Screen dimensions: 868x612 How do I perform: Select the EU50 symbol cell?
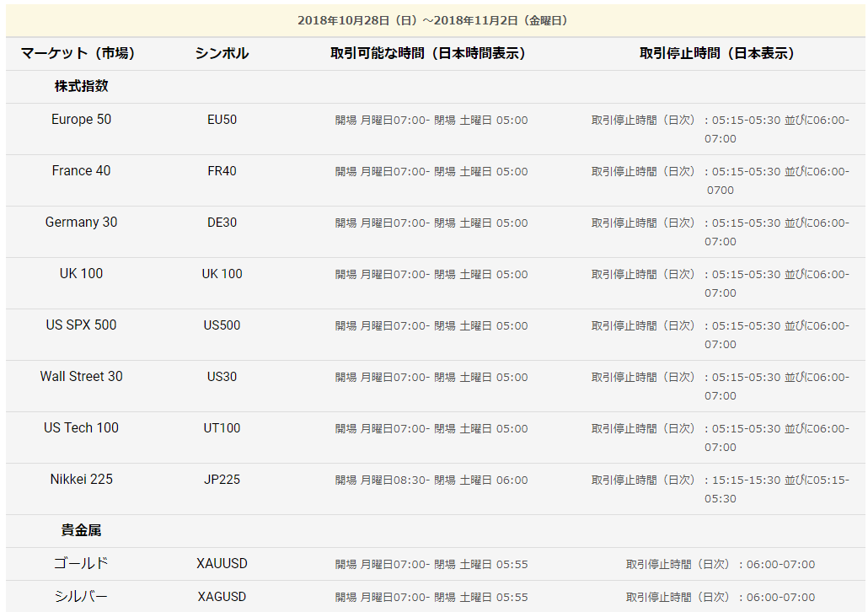coord(222,120)
